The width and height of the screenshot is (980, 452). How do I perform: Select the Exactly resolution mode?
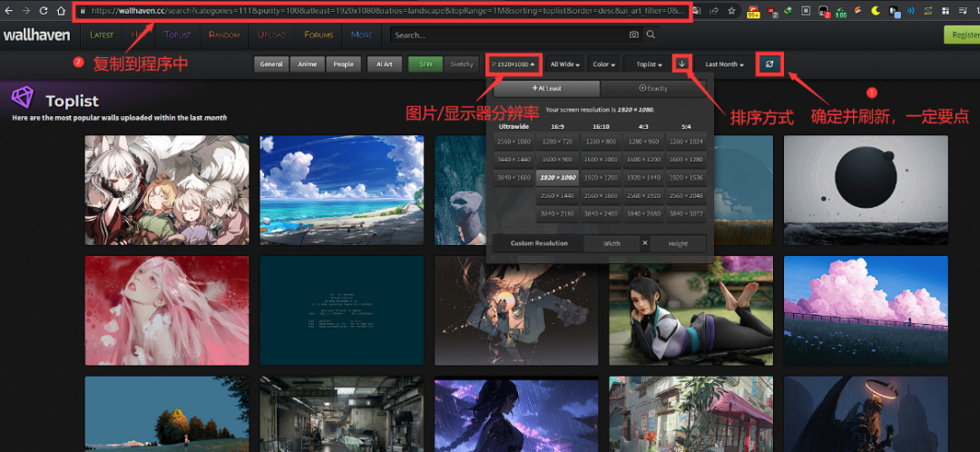pos(653,88)
